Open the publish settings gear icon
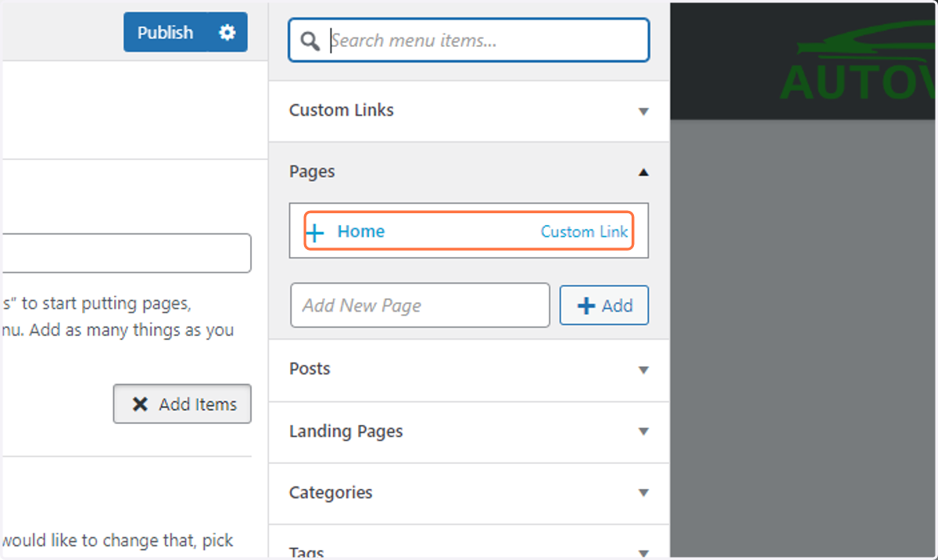 (227, 32)
